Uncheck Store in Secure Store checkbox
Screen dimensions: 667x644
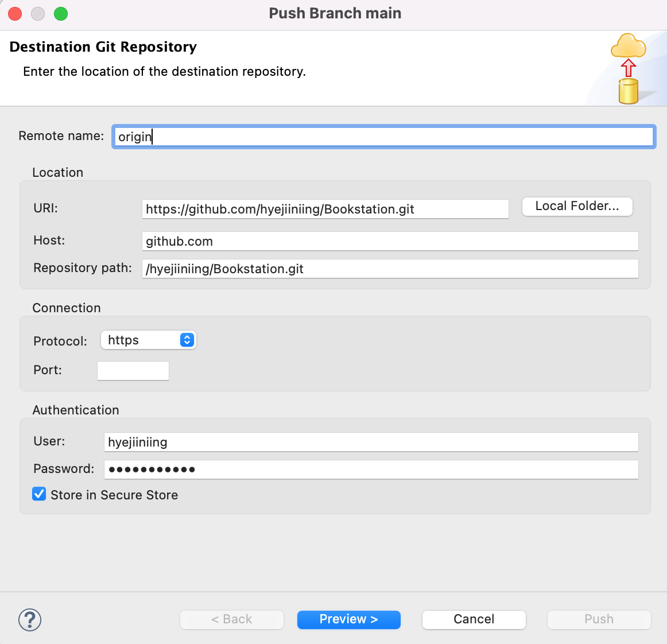pos(39,494)
